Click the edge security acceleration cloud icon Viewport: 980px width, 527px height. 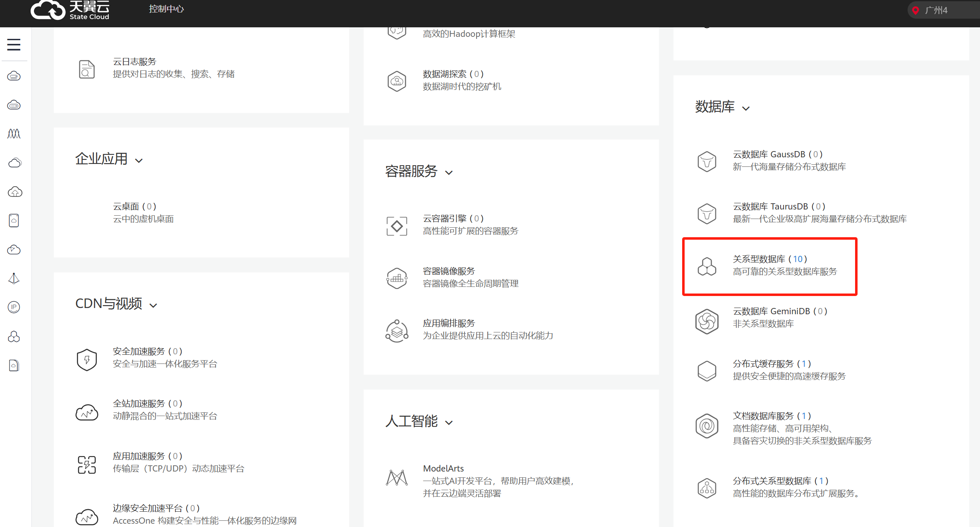86,517
